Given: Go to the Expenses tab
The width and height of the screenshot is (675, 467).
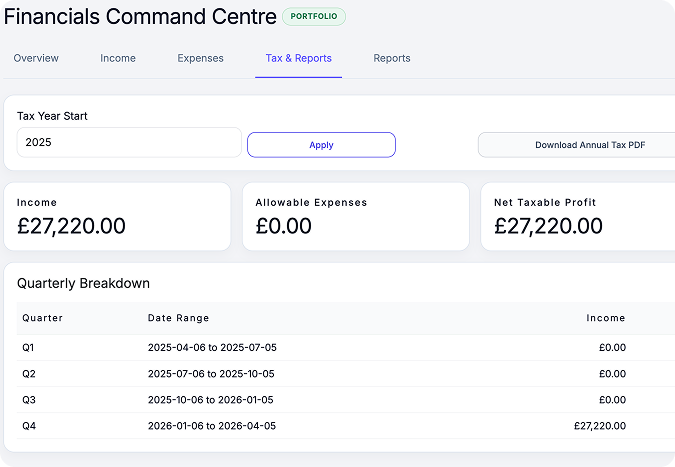Looking at the screenshot, I should click(x=201, y=58).
